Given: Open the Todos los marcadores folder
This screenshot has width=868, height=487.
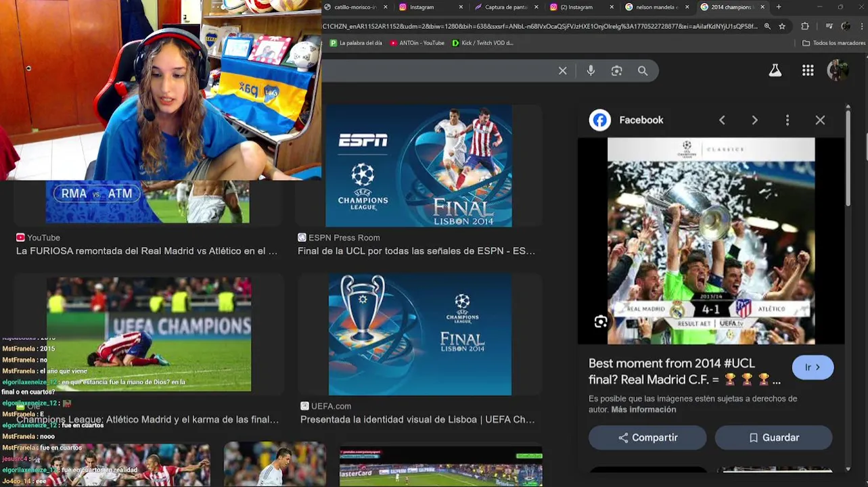Looking at the screenshot, I should point(833,43).
